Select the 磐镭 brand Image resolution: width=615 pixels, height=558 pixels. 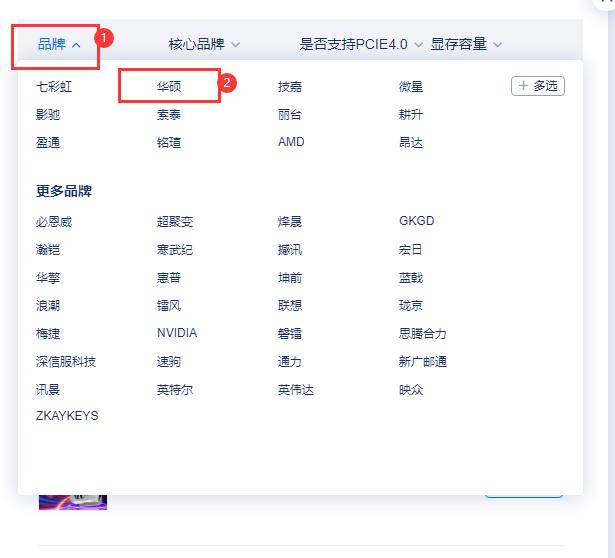[x=290, y=334]
